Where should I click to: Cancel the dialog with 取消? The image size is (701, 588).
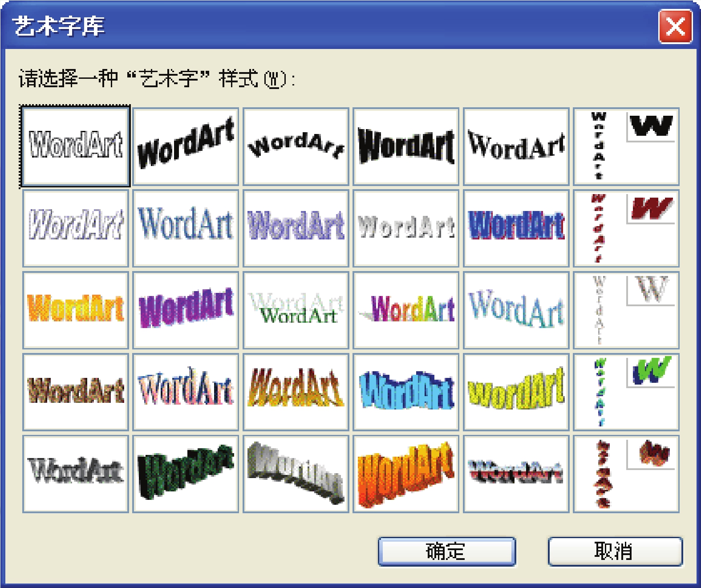(x=615, y=552)
